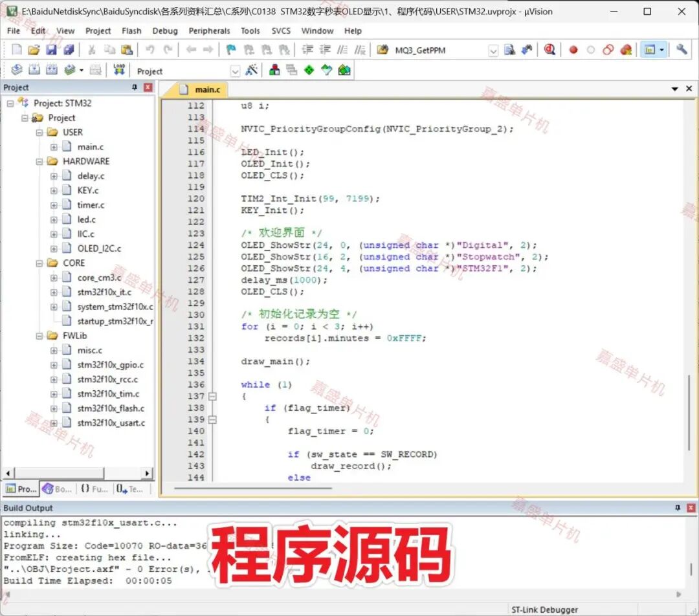The width and height of the screenshot is (699, 616).
Task: Open the Project target dropdown
Action: (x=235, y=71)
